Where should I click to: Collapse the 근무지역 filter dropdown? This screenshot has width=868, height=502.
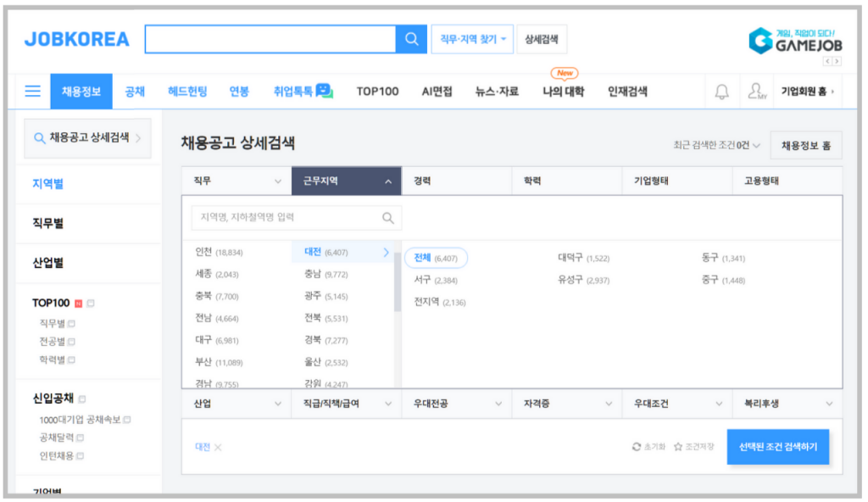(x=346, y=181)
